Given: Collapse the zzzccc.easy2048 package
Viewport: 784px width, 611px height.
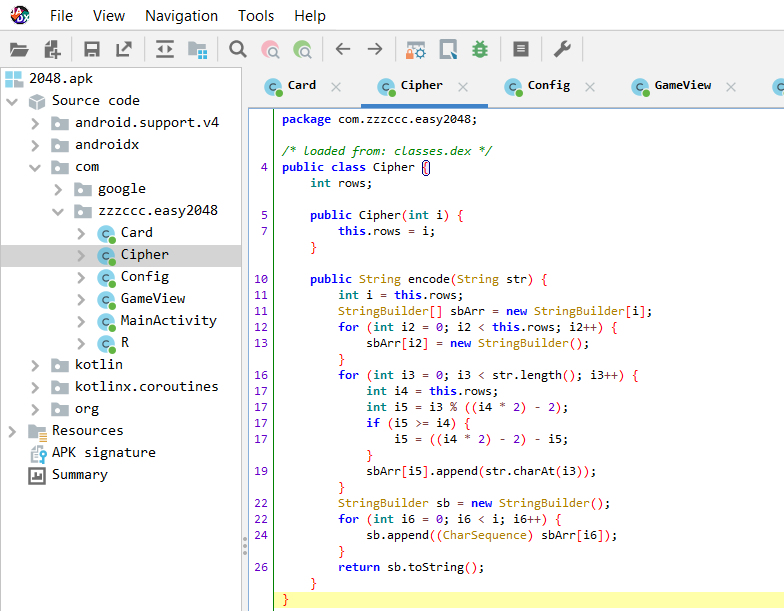Looking at the screenshot, I should tap(58, 211).
